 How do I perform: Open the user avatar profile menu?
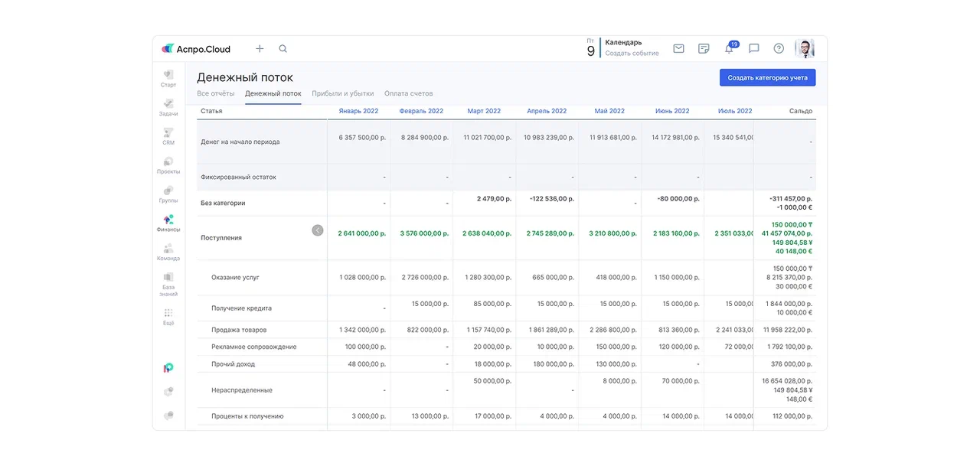[x=805, y=48]
